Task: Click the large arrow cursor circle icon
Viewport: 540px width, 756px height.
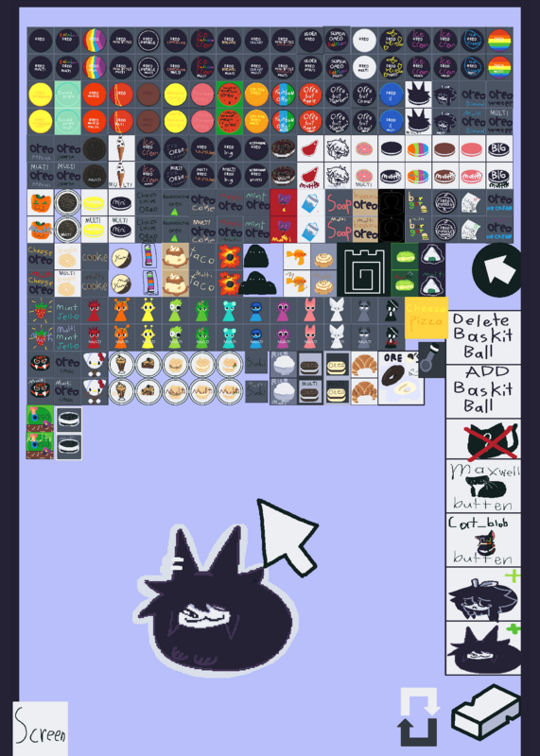Action: tap(496, 270)
